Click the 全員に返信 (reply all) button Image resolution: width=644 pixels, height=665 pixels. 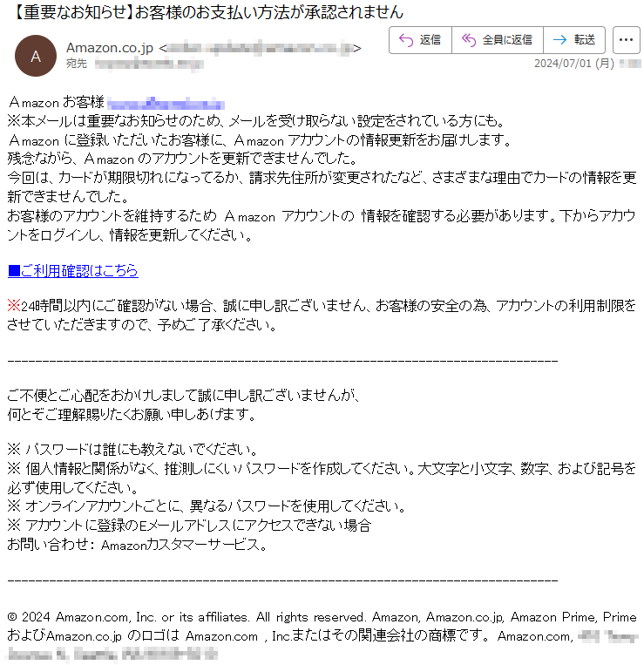click(x=498, y=40)
